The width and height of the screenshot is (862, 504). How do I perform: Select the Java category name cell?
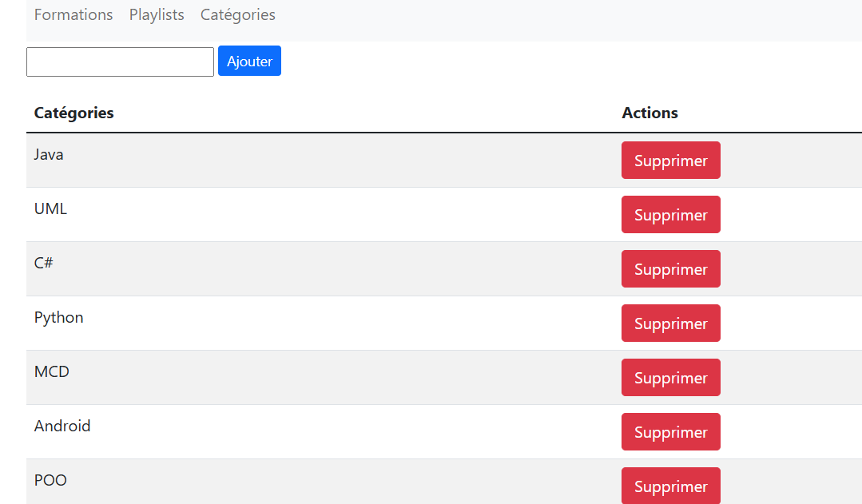[x=49, y=154]
